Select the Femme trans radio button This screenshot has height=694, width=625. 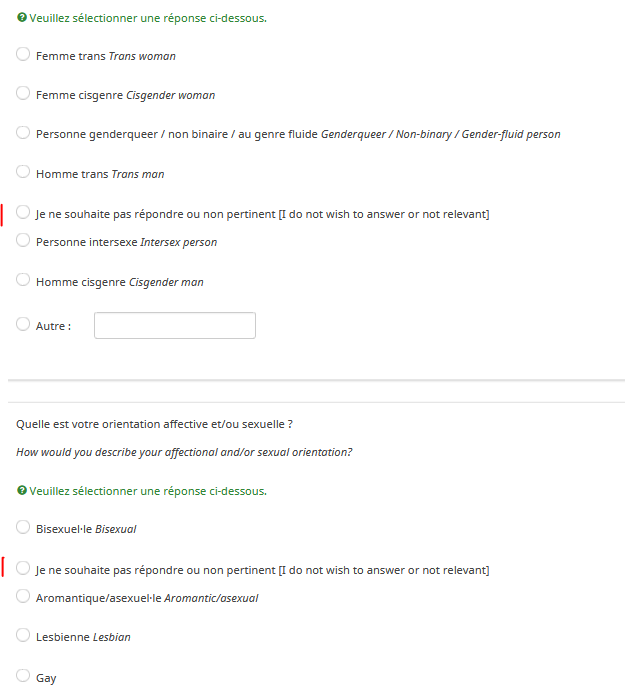click(23, 55)
